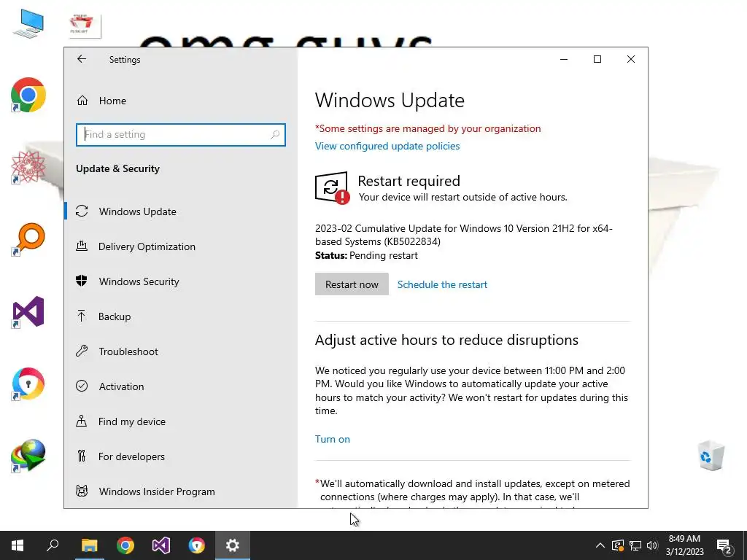Click the Windows Update page title
Screen dimensions: 747x560
(x=390, y=101)
